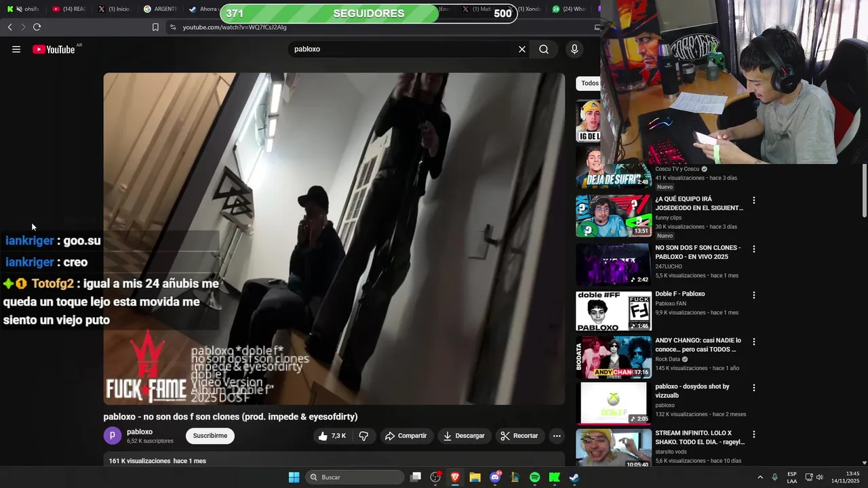
Task: Select the 'Todos' filter chip
Action: point(589,83)
